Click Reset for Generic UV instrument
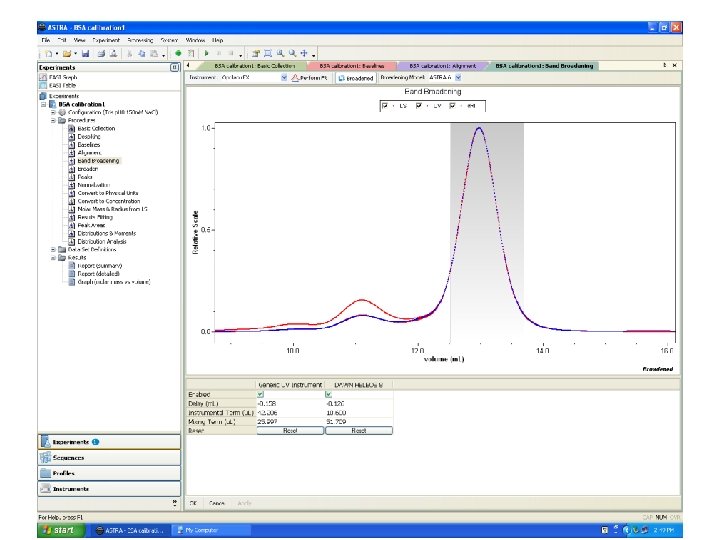 (290, 431)
